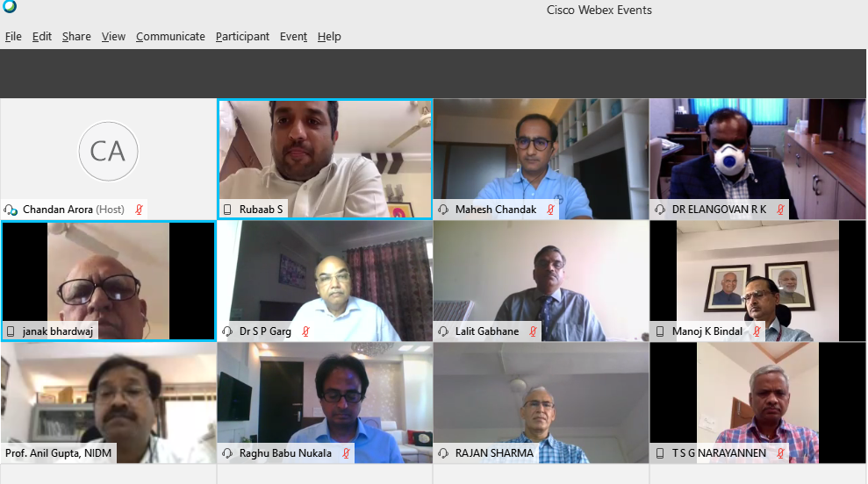Viewport: 868px width, 484px height.
Task: Select the CA avatar of Chandan Arora
Action: 108,151
